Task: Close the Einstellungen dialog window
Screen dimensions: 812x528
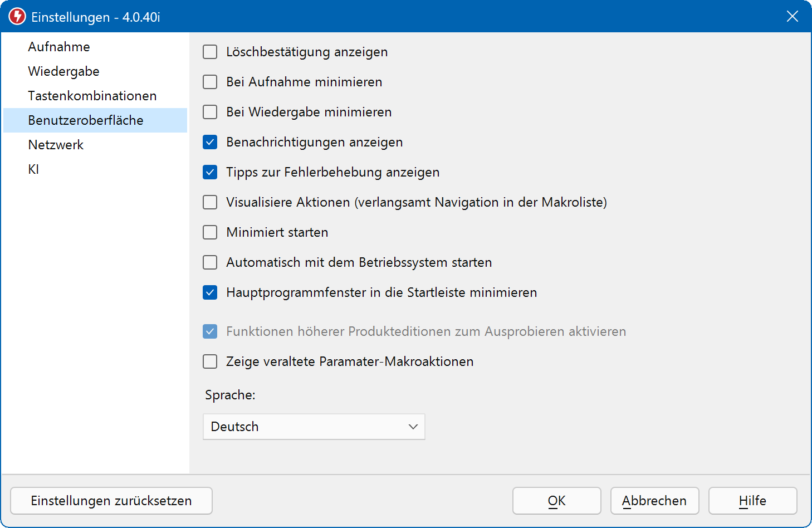Action: tap(792, 17)
